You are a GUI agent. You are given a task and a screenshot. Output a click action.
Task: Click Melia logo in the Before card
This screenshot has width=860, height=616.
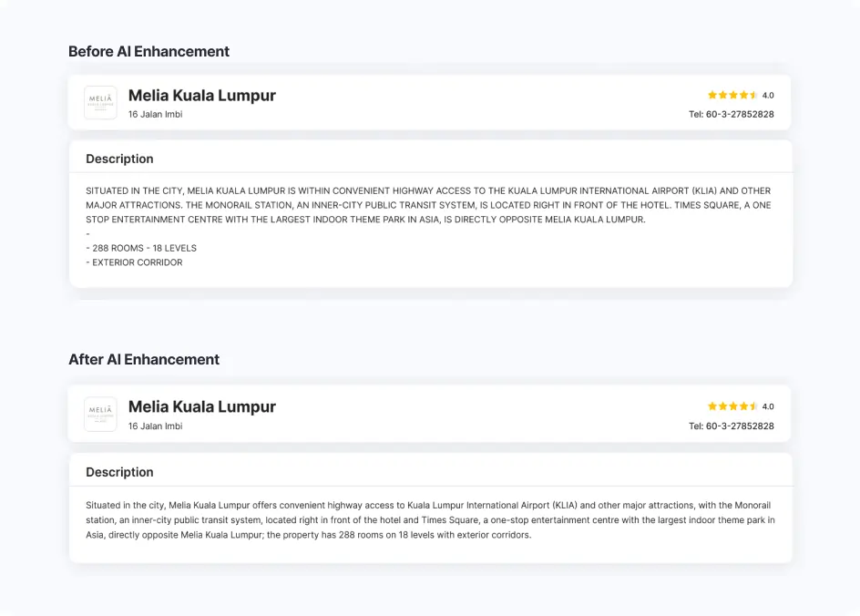tap(100, 103)
